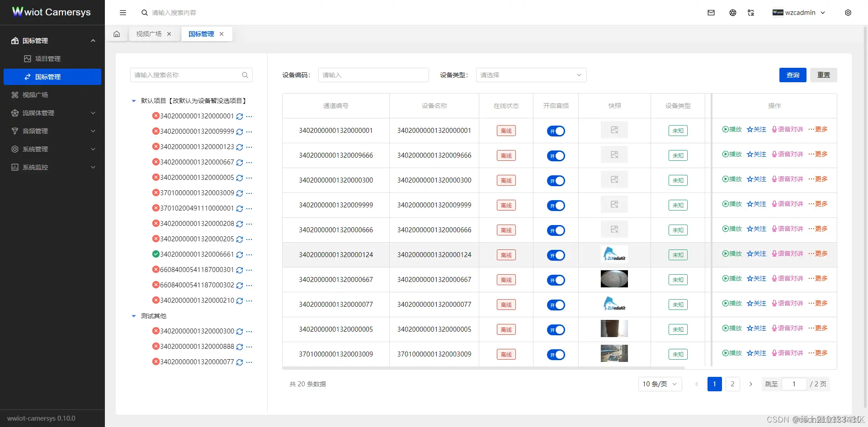This screenshot has height=427, width=868.
Task: Collapse the 测试其他 tree node
Action: pyautogui.click(x=134, y=316)
